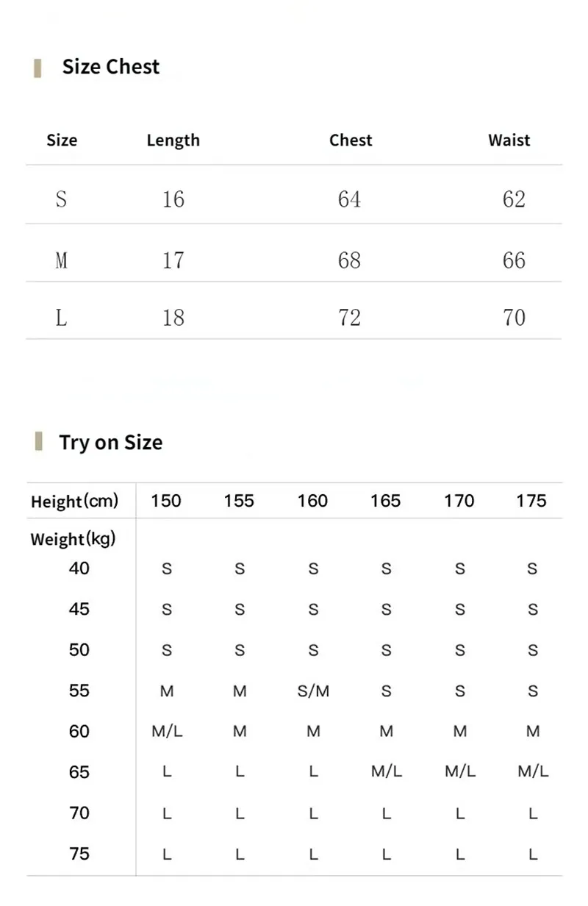Select the Weight(kg) label

click(x=73, y=539)
